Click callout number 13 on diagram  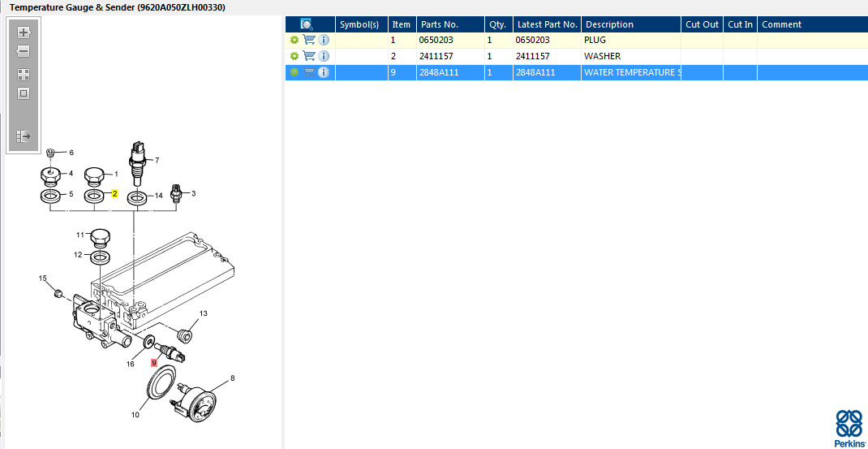tap(203, 313)
